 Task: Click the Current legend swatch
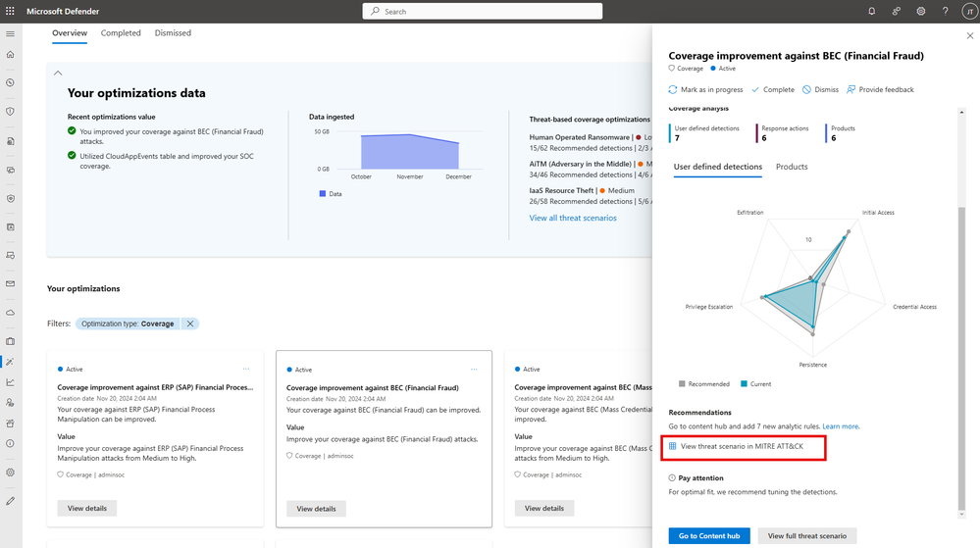[x=744, y=383]
